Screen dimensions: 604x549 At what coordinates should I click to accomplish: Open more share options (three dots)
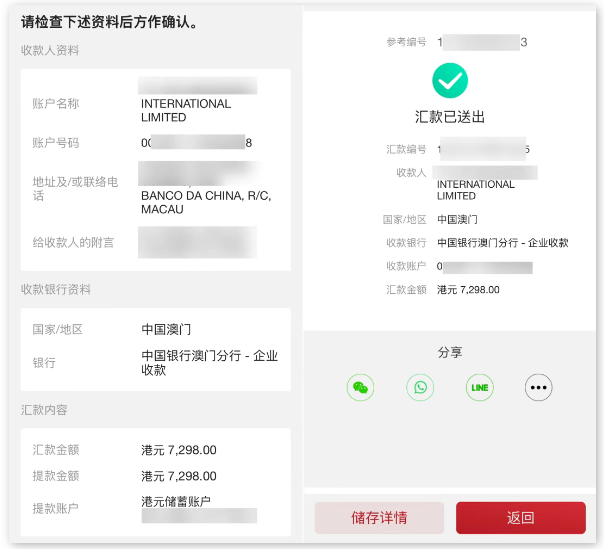coord(539,387)
